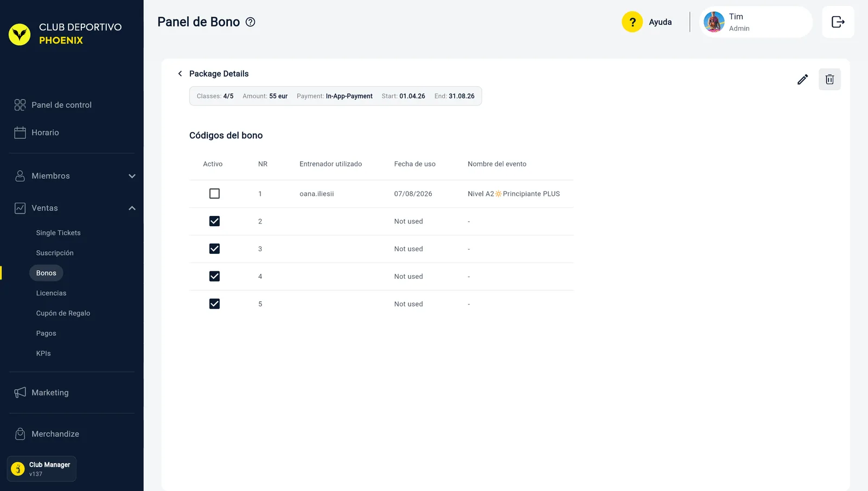The height and width of the screenshot is (491, 868).
Task: Enable the Activo checkbox for code 1
Action: tap(214, 194)
